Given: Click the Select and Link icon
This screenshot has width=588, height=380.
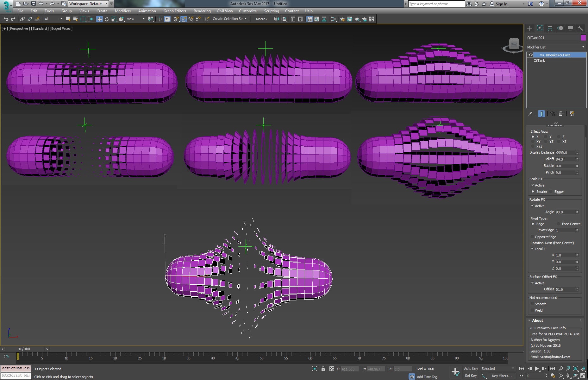Looking at the screenshot, I should (22, 19).
